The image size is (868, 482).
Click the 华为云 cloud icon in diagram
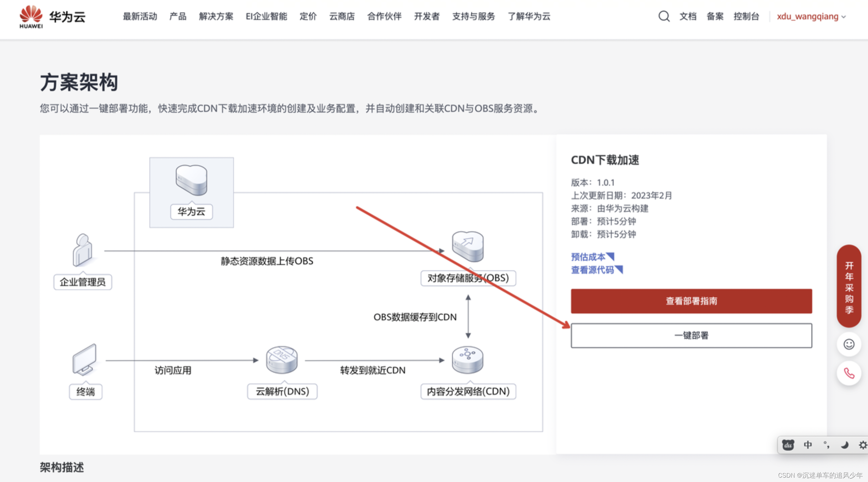pyautogui.click(x=191, y=180)
